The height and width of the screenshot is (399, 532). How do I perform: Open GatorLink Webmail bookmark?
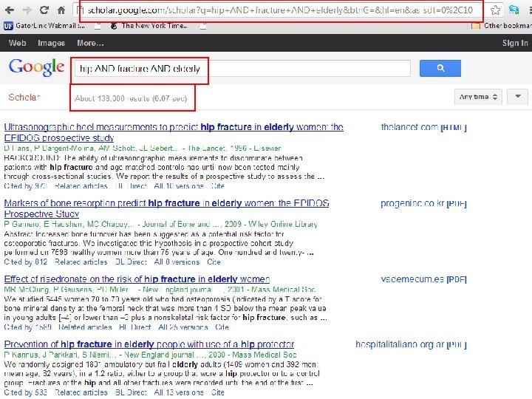click(x=44, y=26)
